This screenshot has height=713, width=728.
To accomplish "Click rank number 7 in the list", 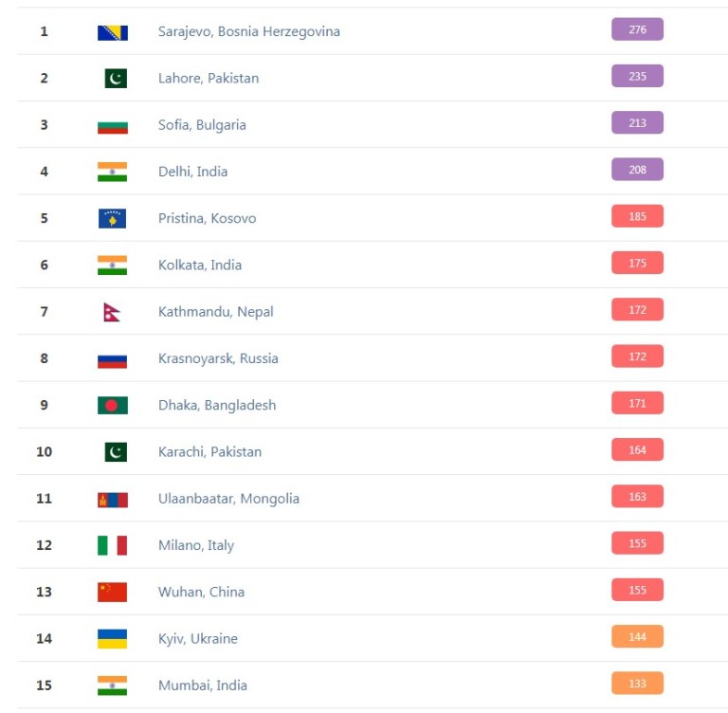I will 44,312.
